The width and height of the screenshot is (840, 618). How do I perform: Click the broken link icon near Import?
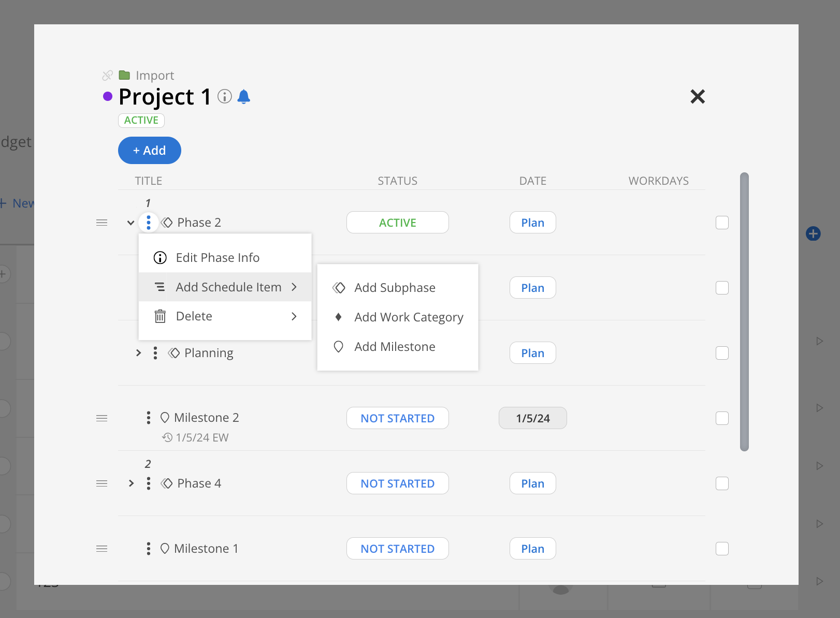pos(107,75)
